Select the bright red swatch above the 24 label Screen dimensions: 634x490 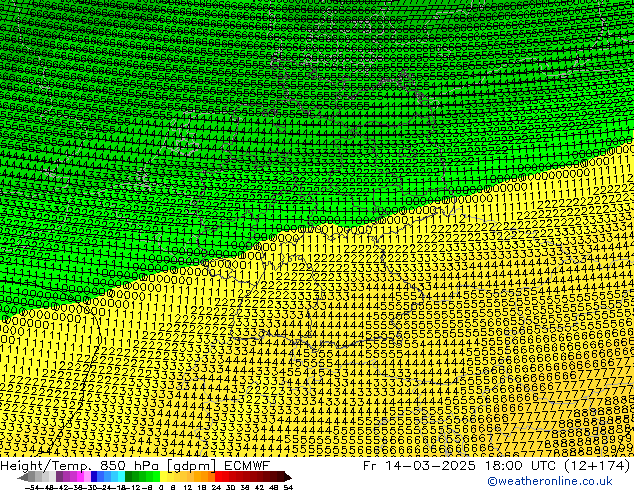pyautogui.click(x=218, y=476)
